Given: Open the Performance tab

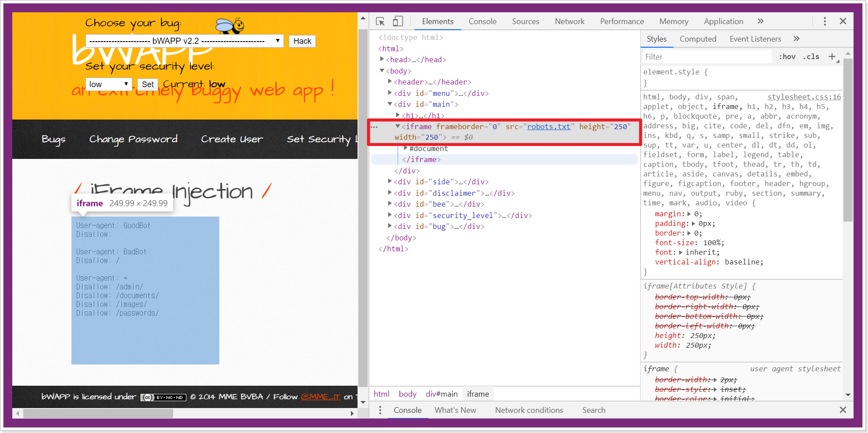Looking at the screenshot, I should [622, 21].
